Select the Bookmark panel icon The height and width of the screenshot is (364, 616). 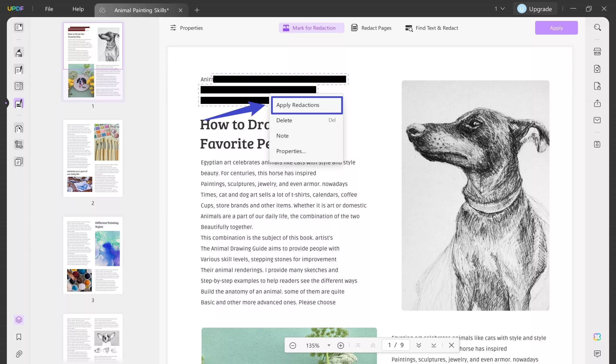click(19, 337)
